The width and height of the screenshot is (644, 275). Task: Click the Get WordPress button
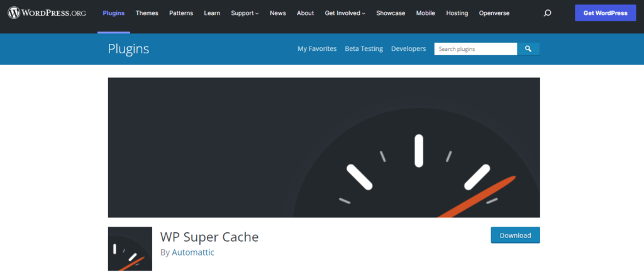point(606,13)
